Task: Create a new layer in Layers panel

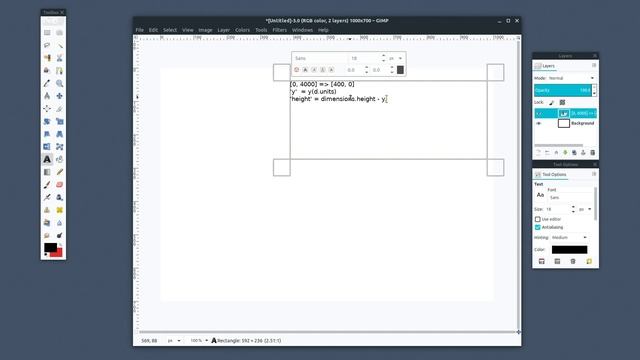Action: (x=538, y=153)
